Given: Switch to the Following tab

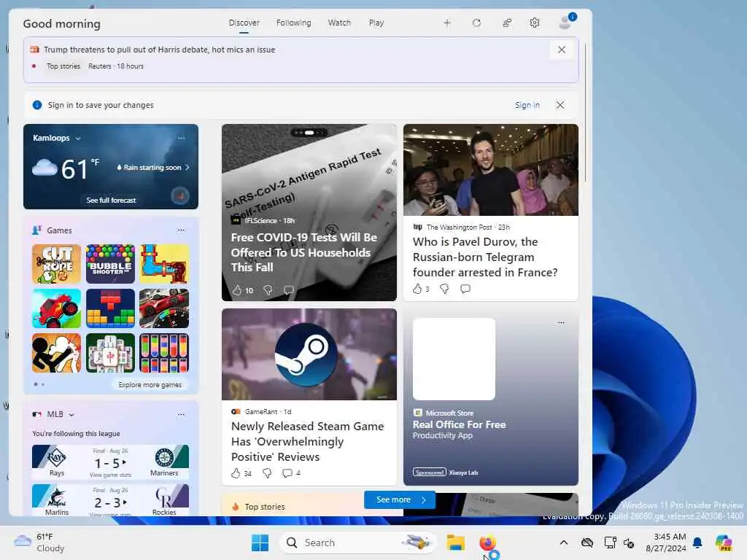Looking at the screenshot, I should coord(293,23).
